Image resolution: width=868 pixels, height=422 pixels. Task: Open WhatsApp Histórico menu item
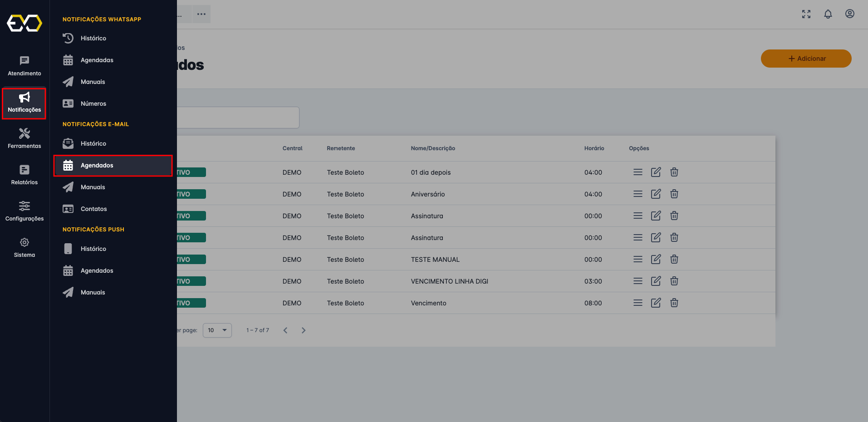pyautogui.click(x=93, y=39)
